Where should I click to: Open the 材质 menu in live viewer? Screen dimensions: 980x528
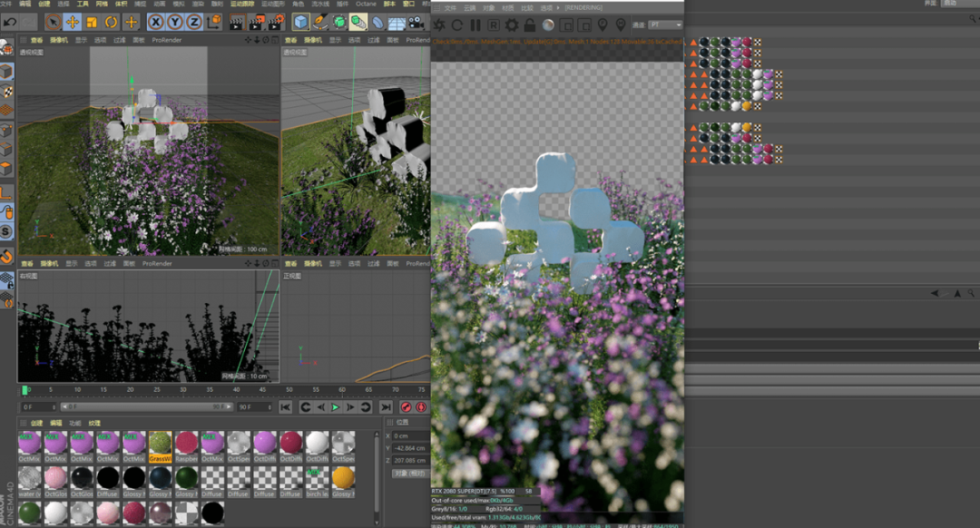507,8
